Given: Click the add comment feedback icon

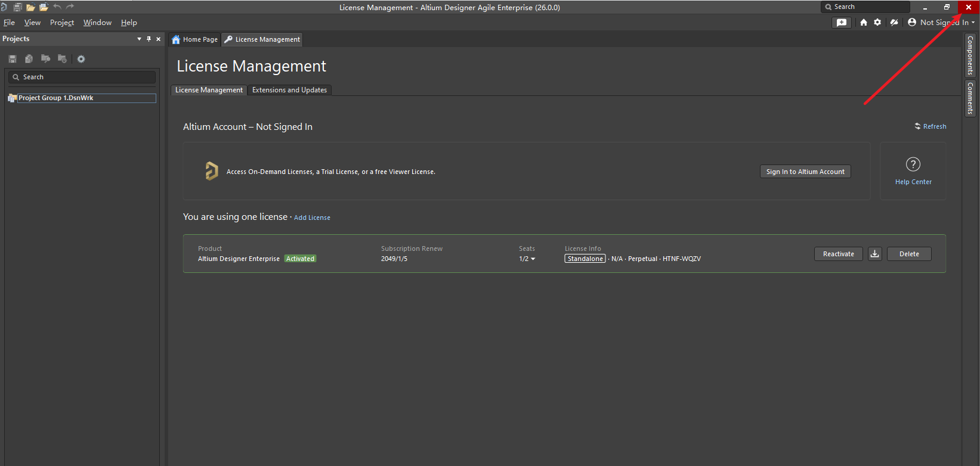Looking at the screenshot, I should tap(841, 23).
